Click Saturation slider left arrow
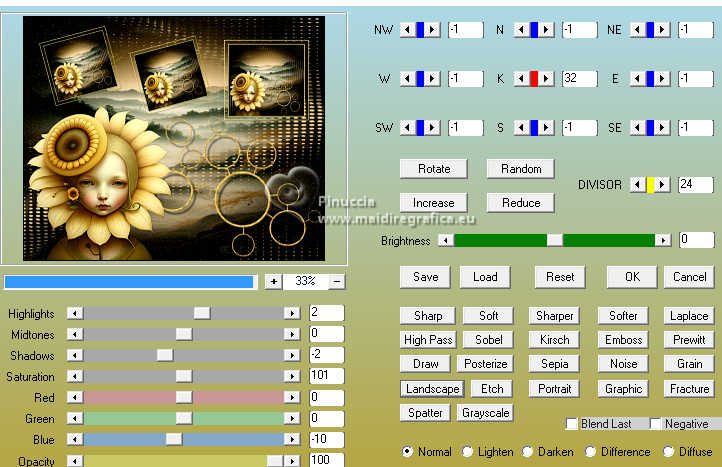 (x=75, y=376)
